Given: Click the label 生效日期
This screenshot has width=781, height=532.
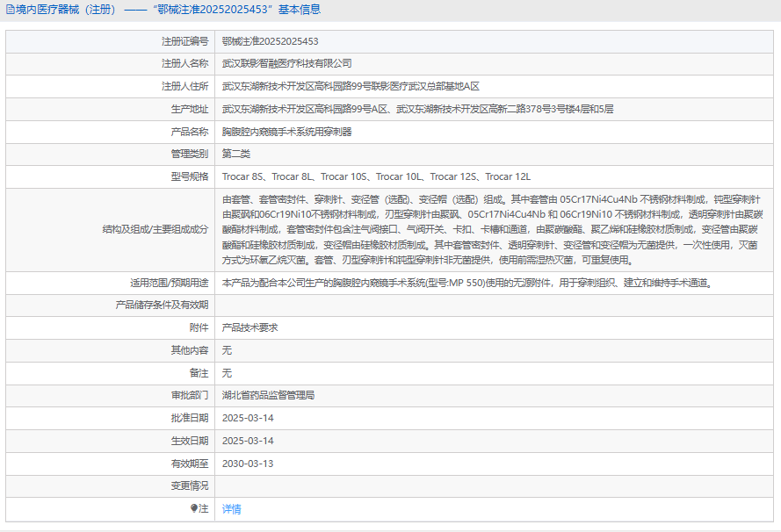Looking at the screenshot, I should click(x=190, y=441).
